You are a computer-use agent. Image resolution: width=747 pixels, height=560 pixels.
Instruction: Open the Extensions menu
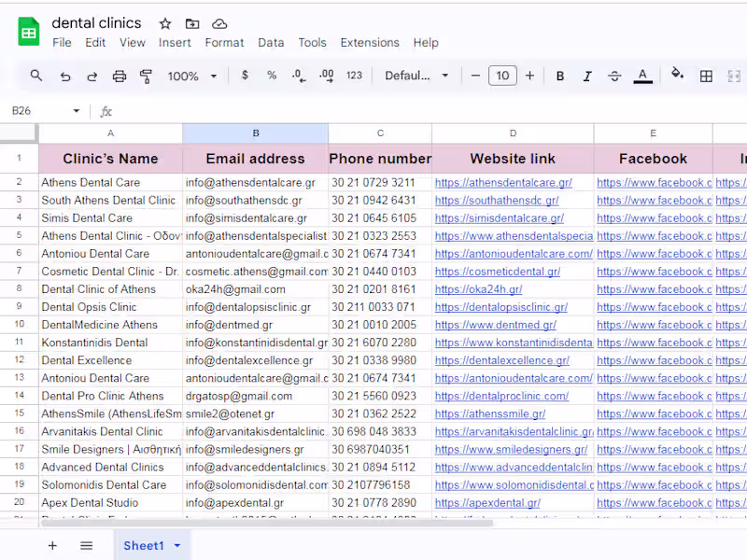370,42
